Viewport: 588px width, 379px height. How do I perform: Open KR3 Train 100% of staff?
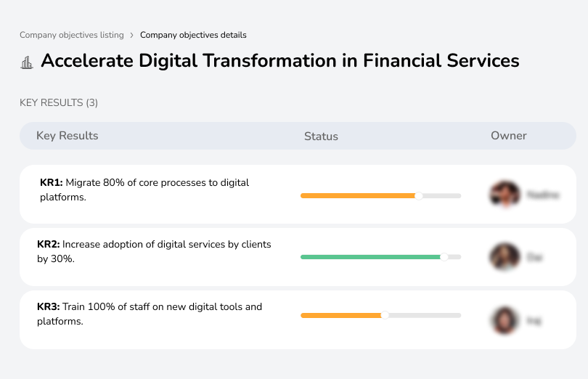tap(150, 314)
